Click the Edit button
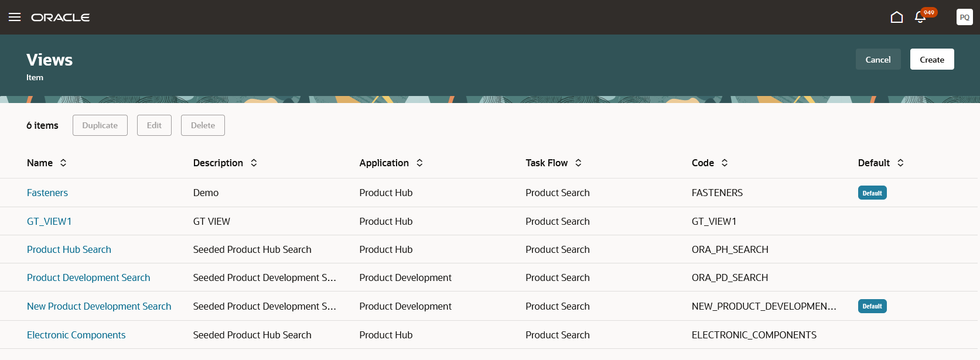This screenshot has width=980, height=360. tap(154, 125)
